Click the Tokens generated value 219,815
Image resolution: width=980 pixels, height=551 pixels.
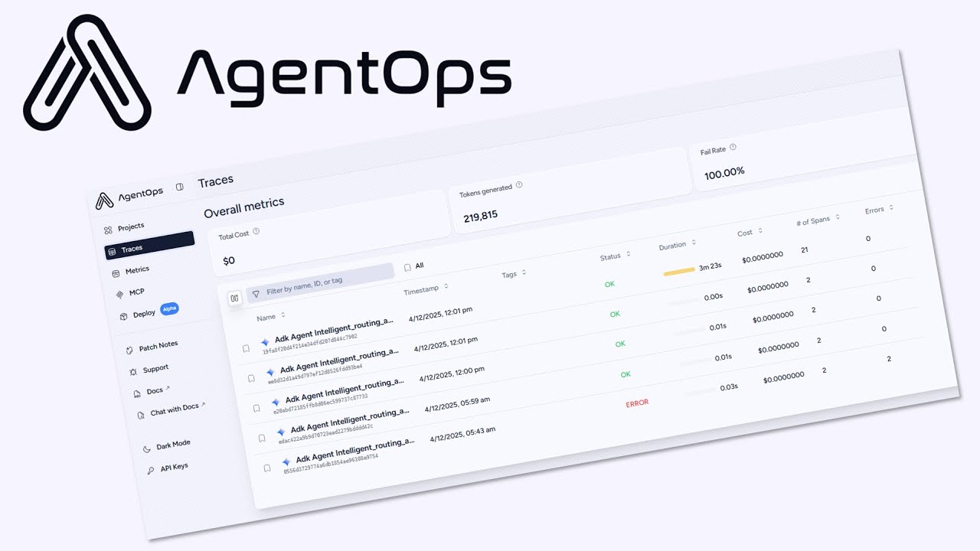[x=480, y=216]
